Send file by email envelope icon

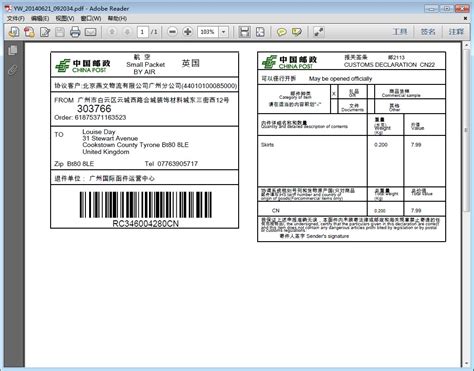[x=91, y=32]
